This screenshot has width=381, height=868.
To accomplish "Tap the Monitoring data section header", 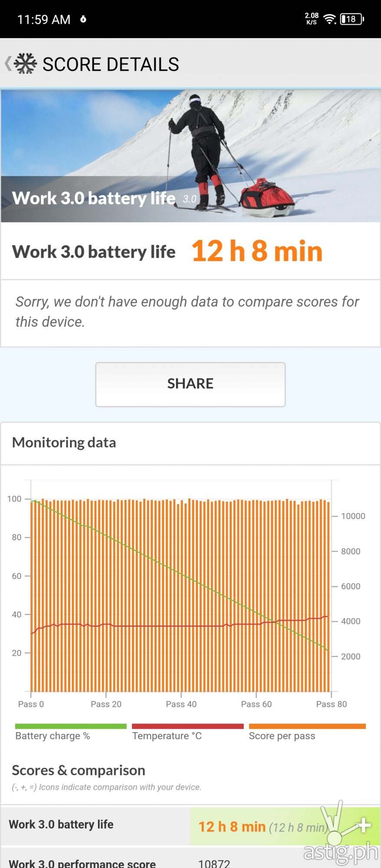I will tap(64, 443).
